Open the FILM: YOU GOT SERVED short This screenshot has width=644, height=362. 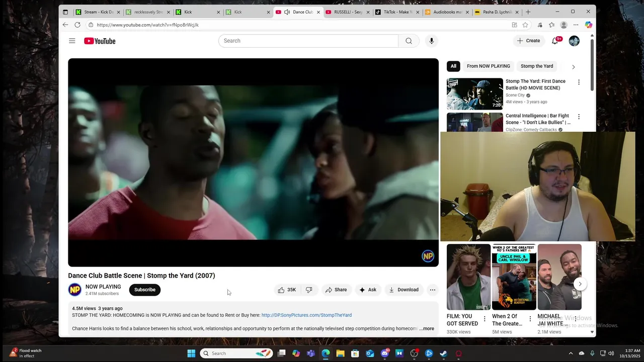[x=468, y=277]
